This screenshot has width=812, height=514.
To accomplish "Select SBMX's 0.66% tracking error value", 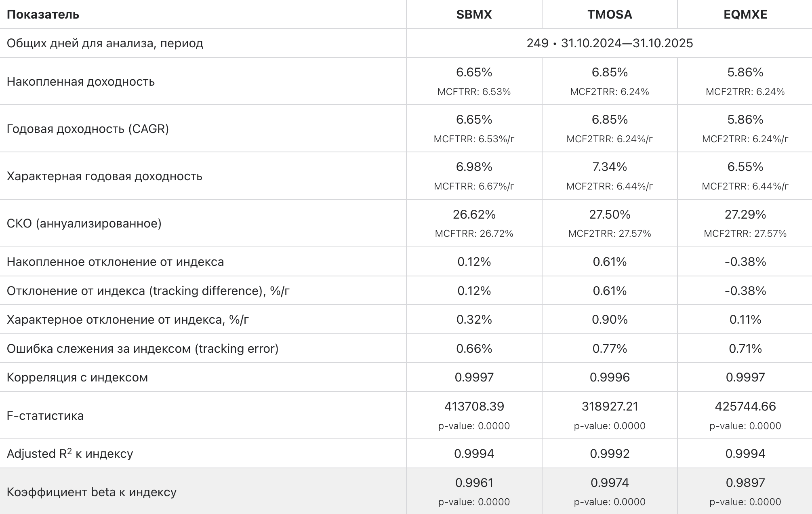I will 474,349.
